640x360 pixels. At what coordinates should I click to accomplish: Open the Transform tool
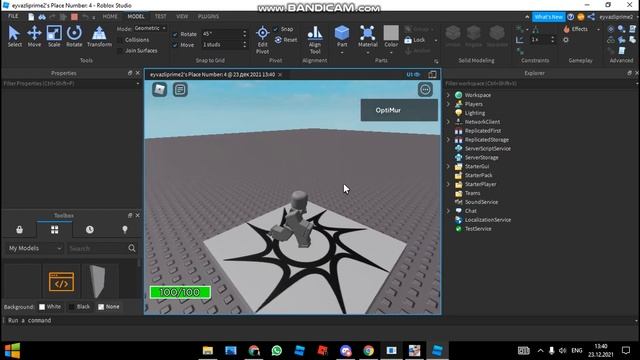pyautogui.click(x=99, y=36)
